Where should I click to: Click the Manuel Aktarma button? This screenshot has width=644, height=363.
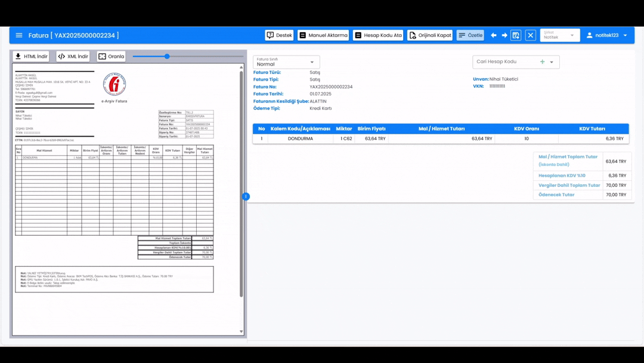(x=323, y=35)
